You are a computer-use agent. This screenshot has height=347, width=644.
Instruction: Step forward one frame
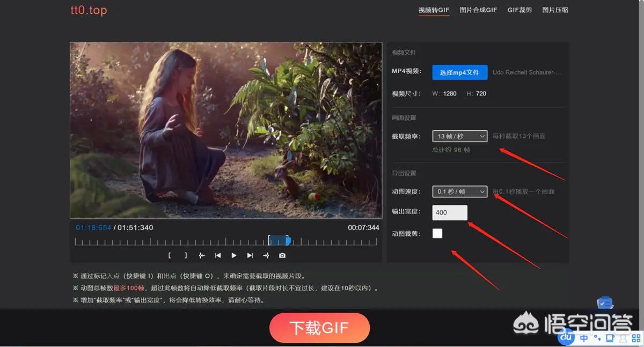(250, 256)
